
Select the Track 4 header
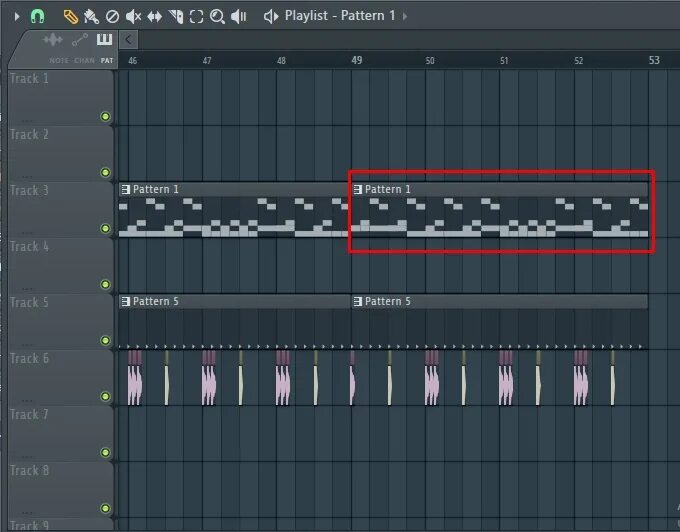pyautogui.click(x=61, y=265)
